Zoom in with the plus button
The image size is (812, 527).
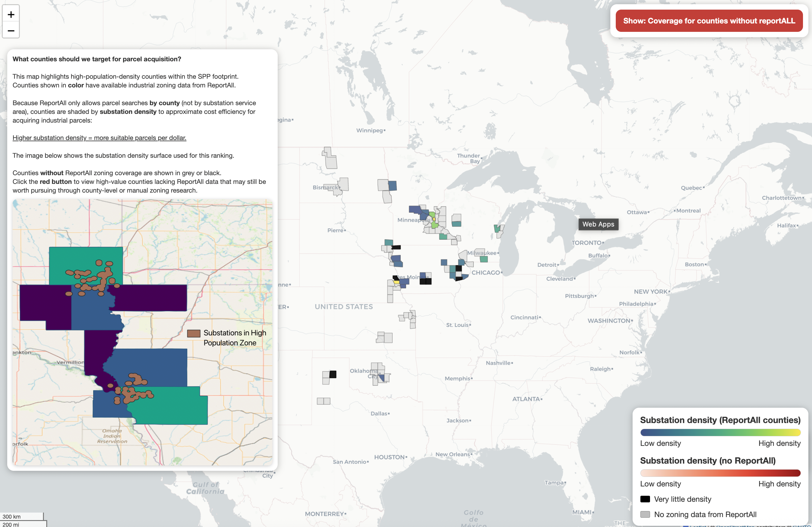pos(11,14)
